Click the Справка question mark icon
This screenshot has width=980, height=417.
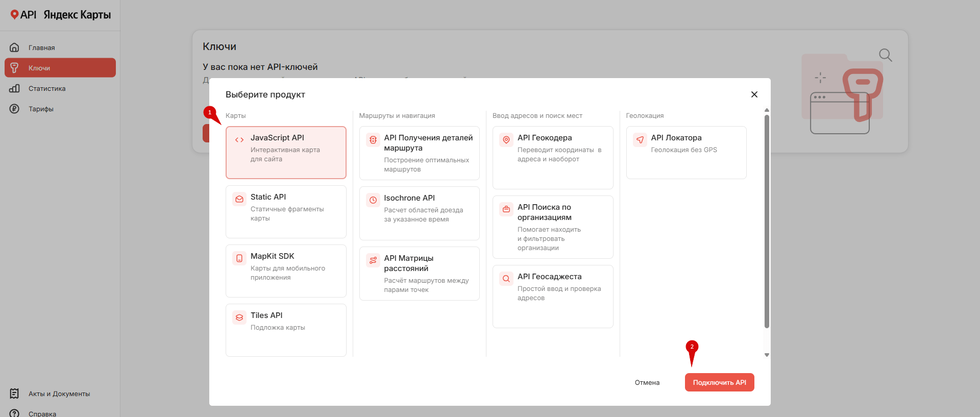pyautogui.click(x=14, y=413)
